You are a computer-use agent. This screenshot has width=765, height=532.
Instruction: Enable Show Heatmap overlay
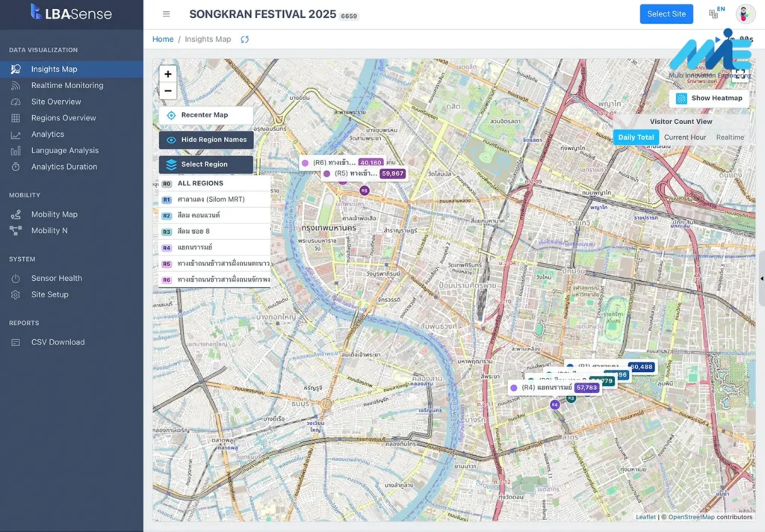709,99
